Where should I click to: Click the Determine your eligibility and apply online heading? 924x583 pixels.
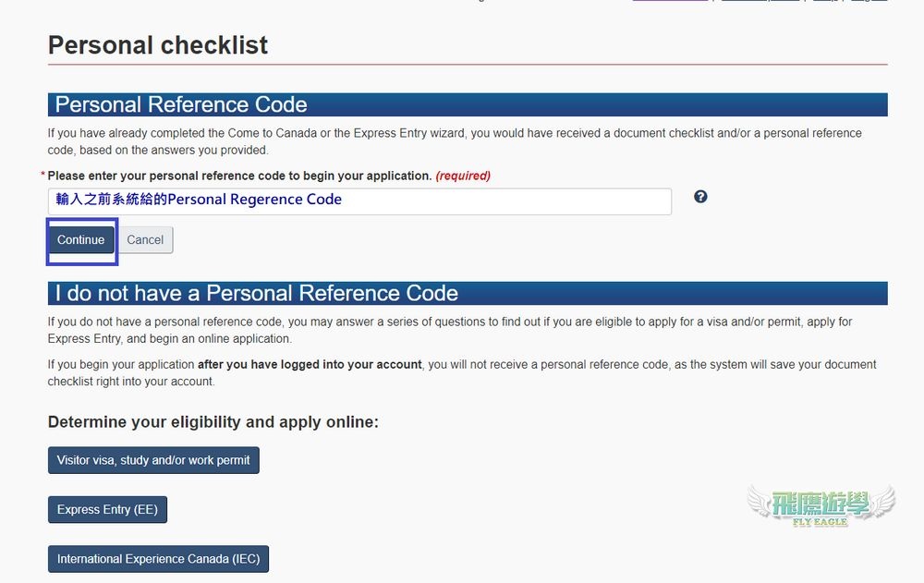coord(213,422)
